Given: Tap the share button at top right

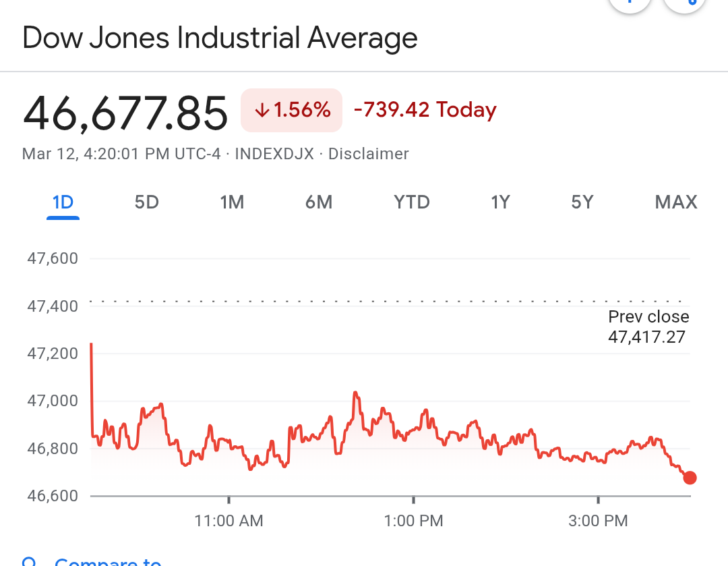Looking at the screenshot, I should [684, 7].
